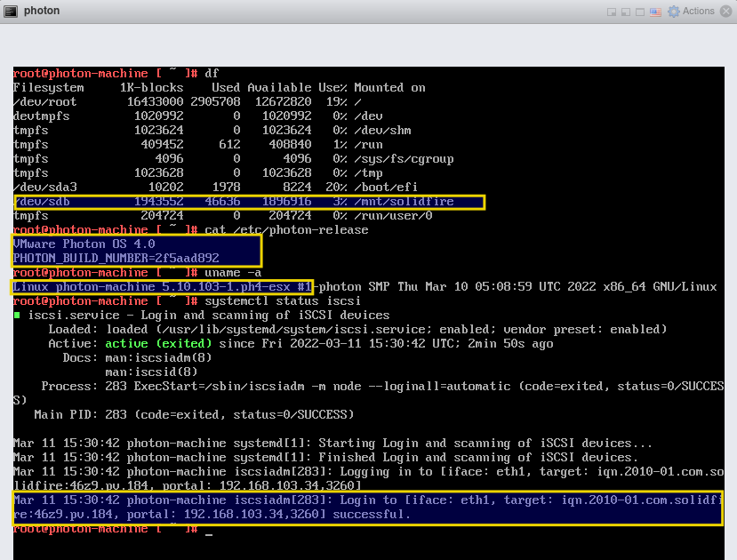Screen dimensions: 737x560
Task: Dock console to bottom-left corner layout icon
Action: tap(626, 12)
